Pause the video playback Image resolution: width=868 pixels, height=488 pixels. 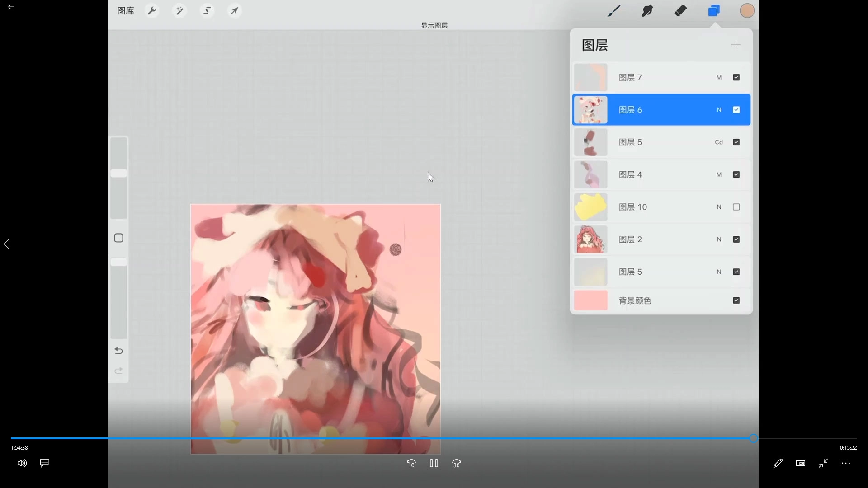434,463
